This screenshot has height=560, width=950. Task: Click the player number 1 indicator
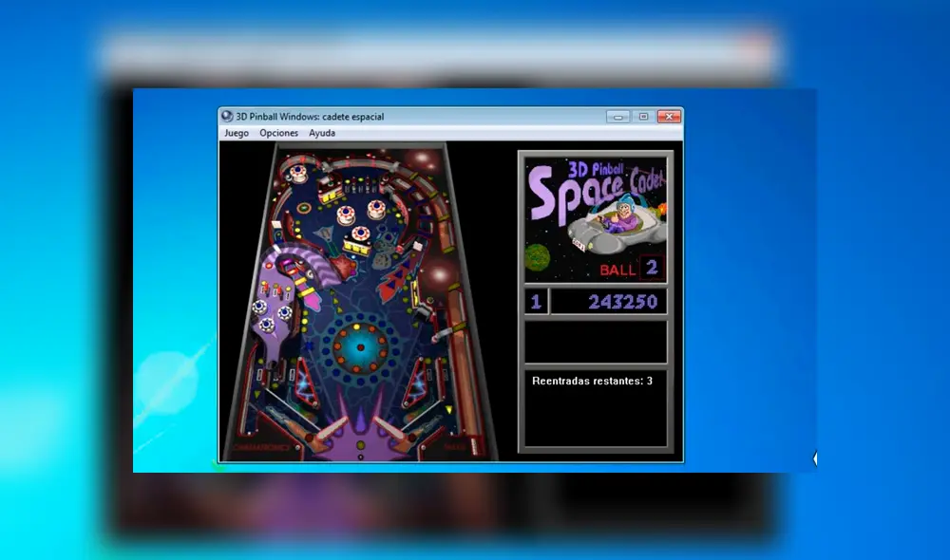(x=535, y=301)
